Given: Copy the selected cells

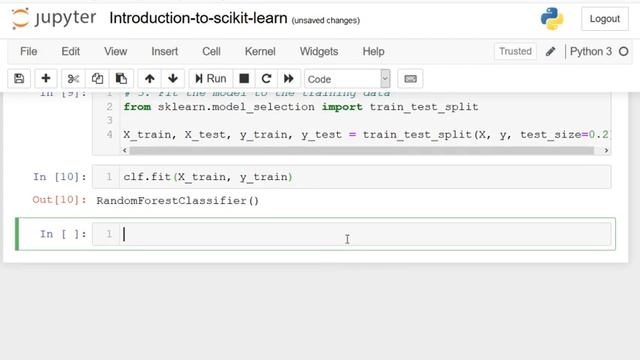Looking at the screenshot, I should click(97, 79).
